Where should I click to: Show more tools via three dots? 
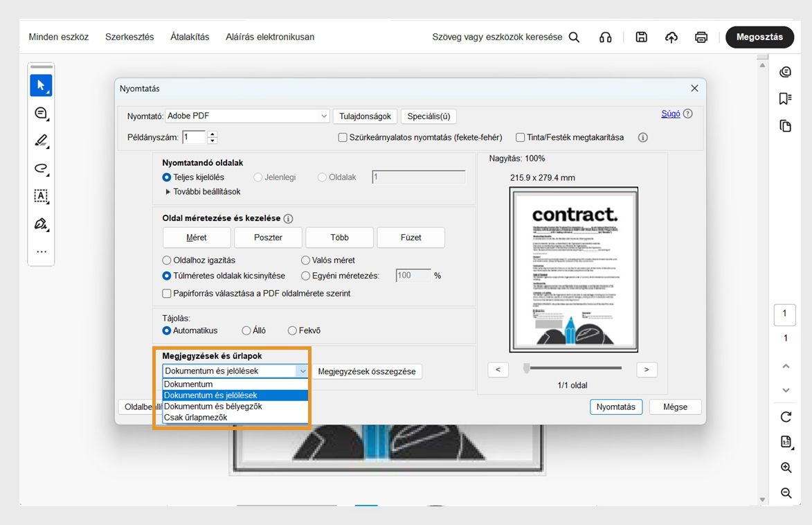[x=42, y=252]
